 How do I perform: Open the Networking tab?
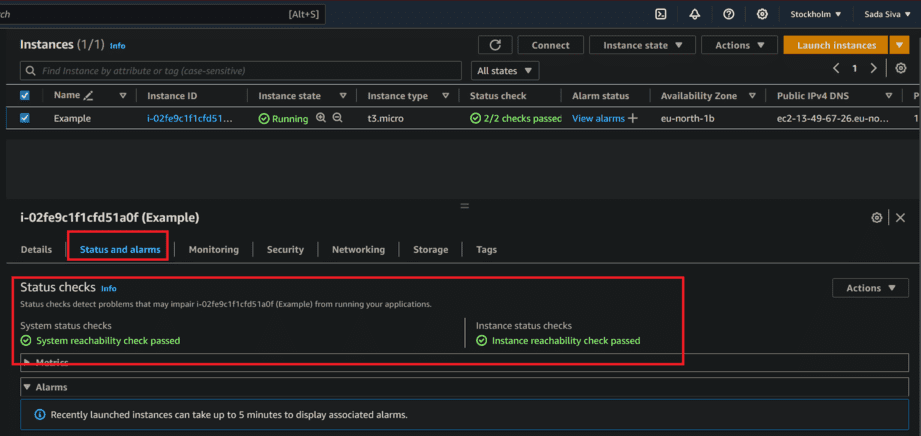(358, 250)
